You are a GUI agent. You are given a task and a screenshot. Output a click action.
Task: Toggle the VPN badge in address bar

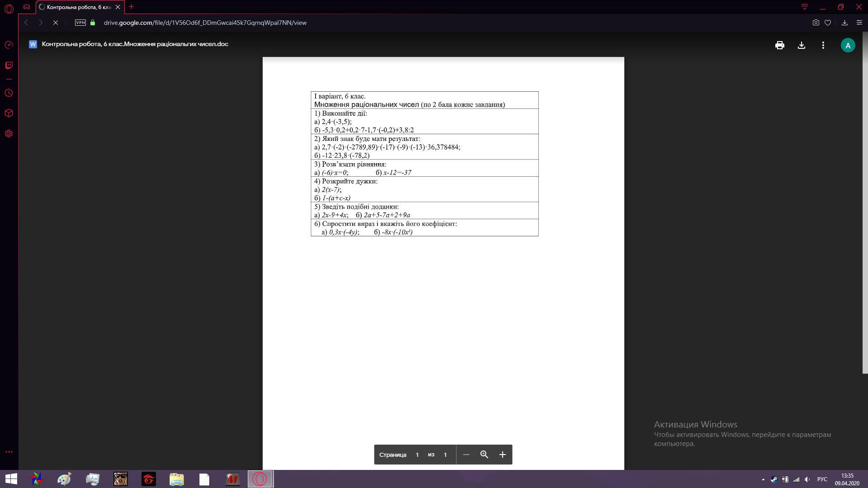click(80, 23)
